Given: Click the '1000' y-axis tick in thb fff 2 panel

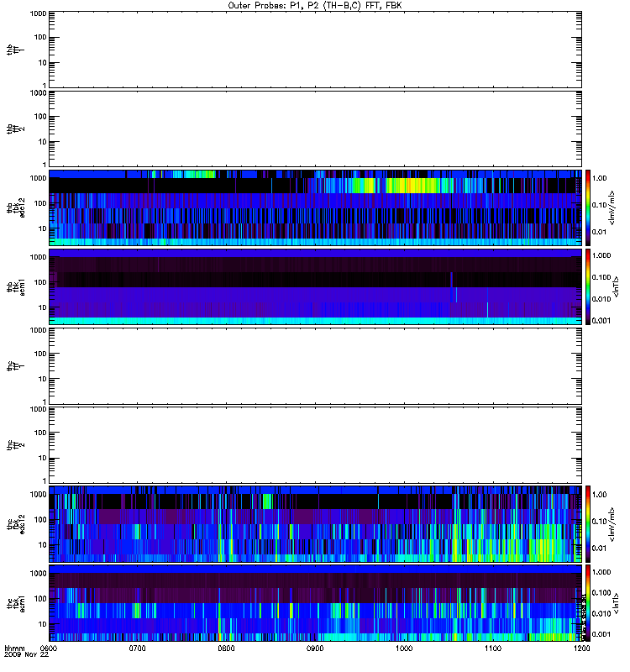Looking at the screenshot, I should [38, 92].
